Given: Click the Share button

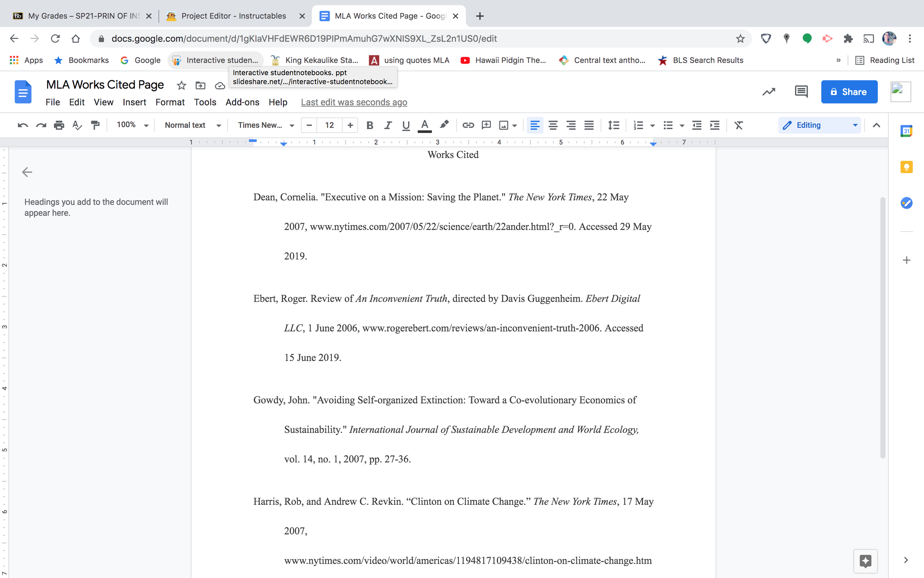Looking at the screenshot, I should coord(849,92).
